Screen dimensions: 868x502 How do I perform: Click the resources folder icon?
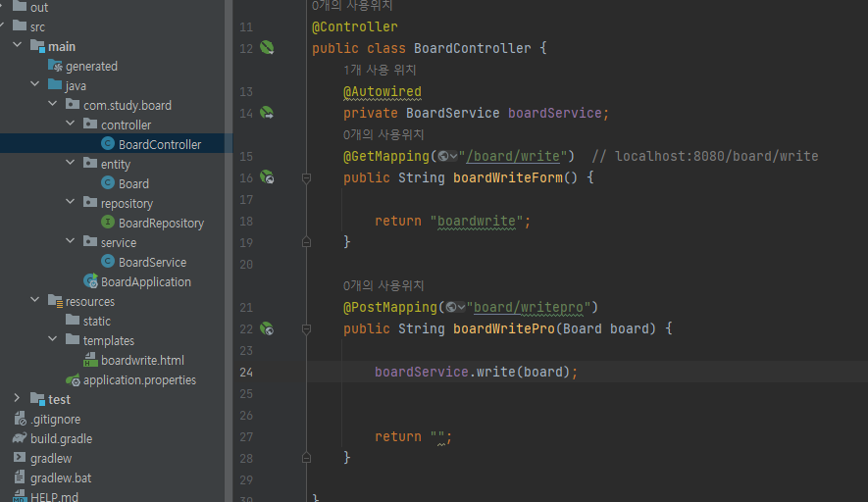coord(55,301)
